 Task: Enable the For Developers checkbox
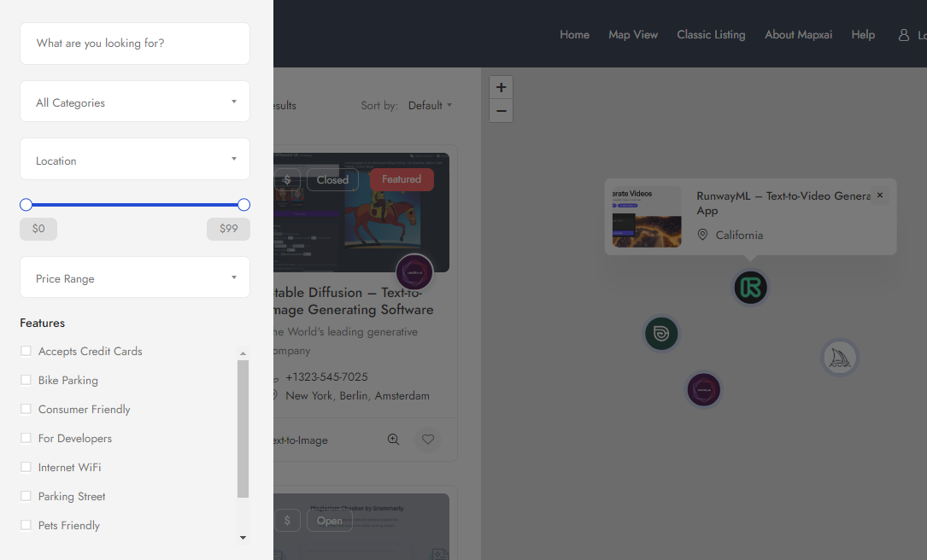26,438
